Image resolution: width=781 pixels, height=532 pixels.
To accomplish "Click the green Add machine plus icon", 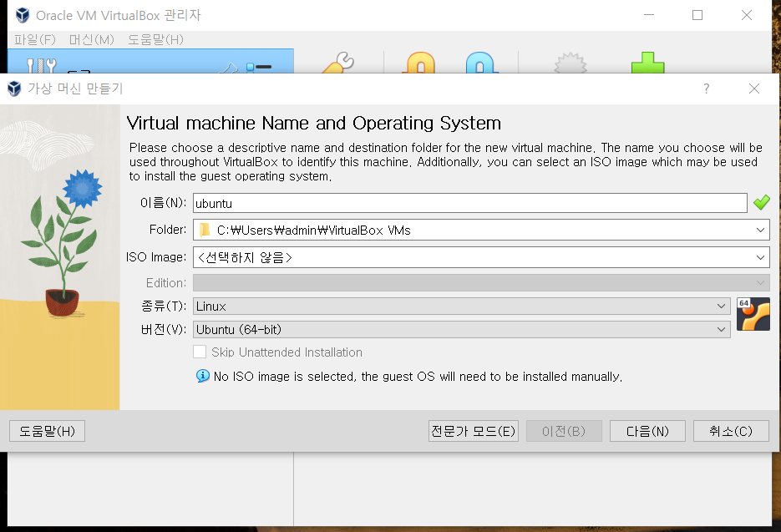I will 647,63.
